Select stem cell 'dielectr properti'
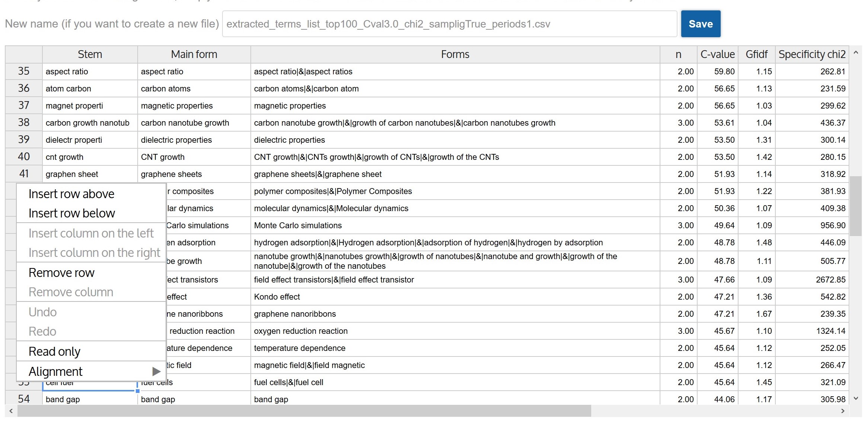 click(x=90, y=140)
